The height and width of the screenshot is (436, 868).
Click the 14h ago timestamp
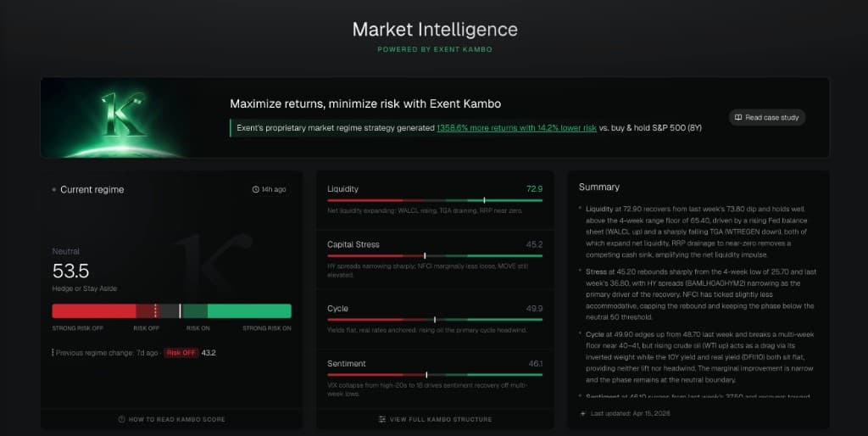[274, 189]
